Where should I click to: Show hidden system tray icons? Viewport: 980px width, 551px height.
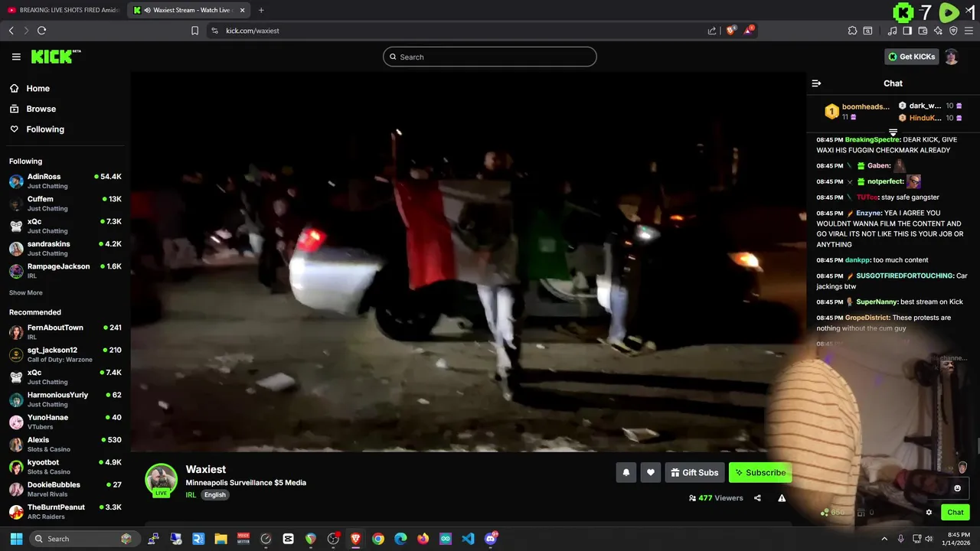[884, 539]
